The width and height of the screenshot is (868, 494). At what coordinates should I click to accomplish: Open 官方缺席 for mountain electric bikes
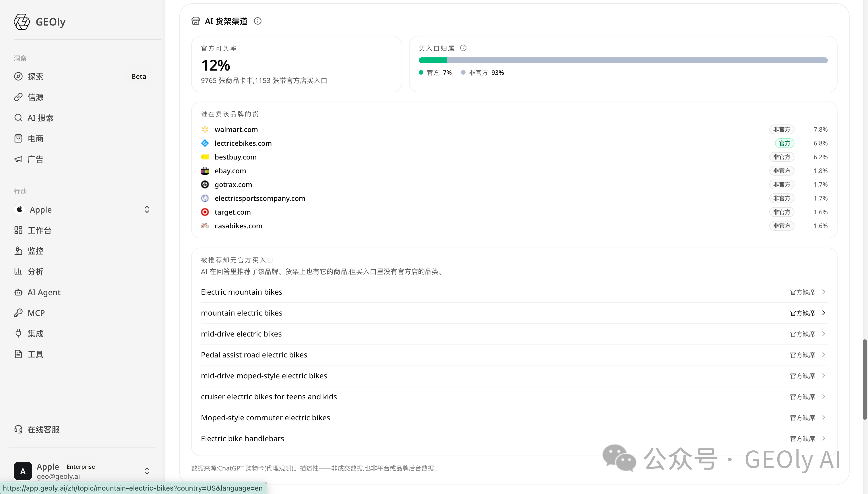tap(802, 313)
